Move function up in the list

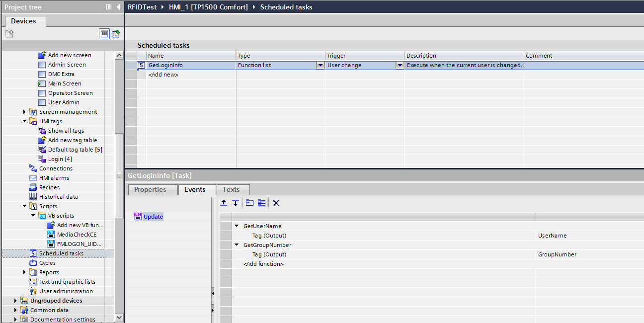224,203
